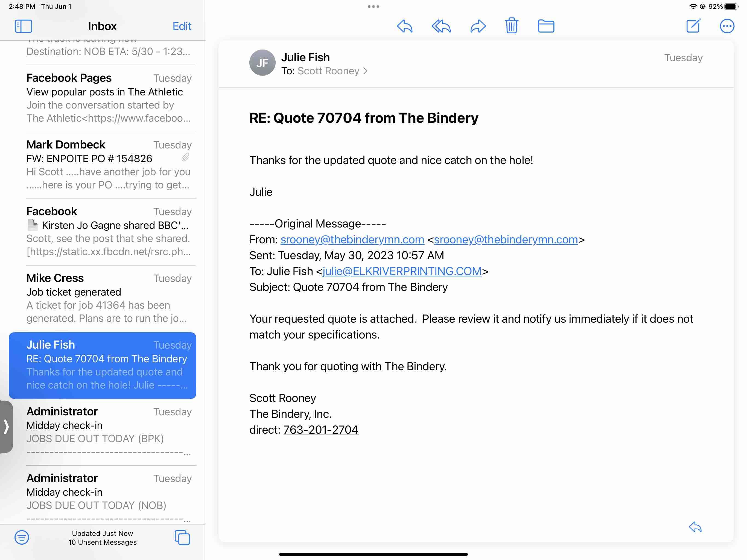Compose a new message

[693, 26]
